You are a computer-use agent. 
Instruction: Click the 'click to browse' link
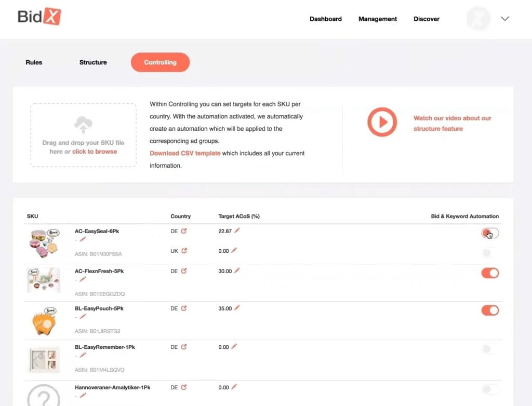[95, 152]
